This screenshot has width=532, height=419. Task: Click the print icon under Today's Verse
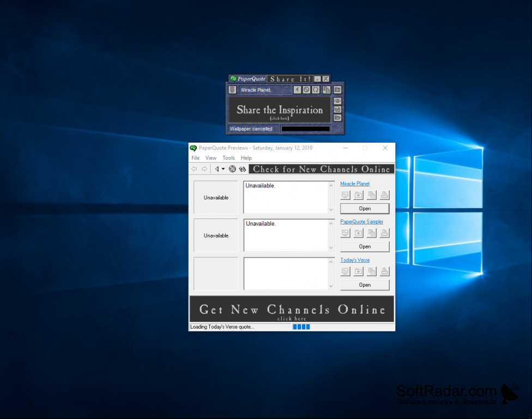pyautogui.click(x=385, y=271)
